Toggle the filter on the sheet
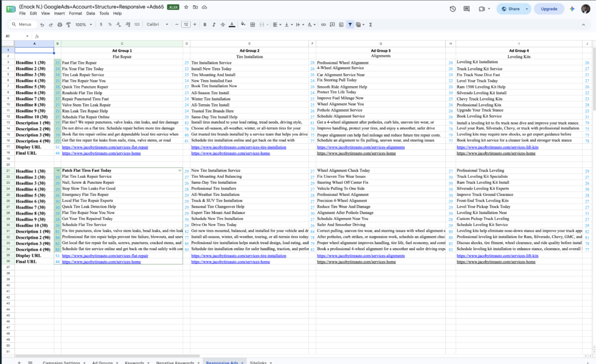The width and height of the screenshot is (596, 364). tap(350, 24)
